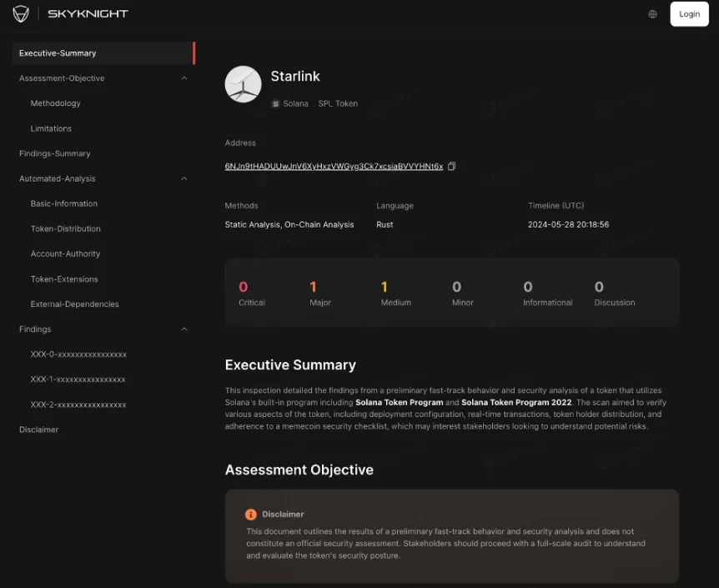Click the timeline value 2024-05-28 20:18:56

pos(568,224)
